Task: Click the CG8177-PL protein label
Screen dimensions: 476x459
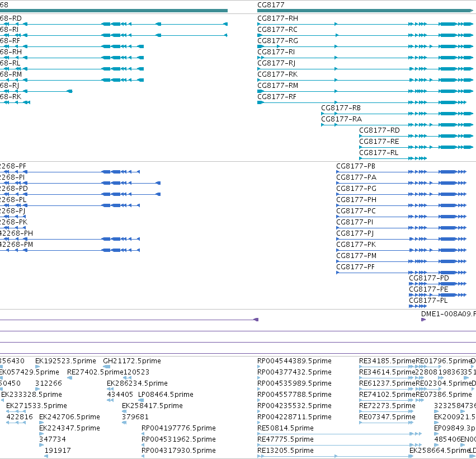Action: point(428,301)
